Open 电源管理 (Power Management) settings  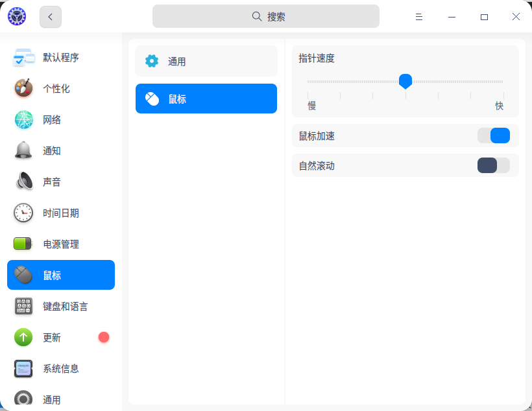[60, 244]
